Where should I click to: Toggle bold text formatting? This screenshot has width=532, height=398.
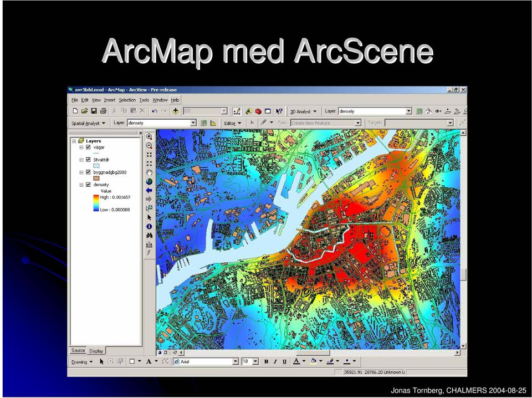(x=266, y=362)
